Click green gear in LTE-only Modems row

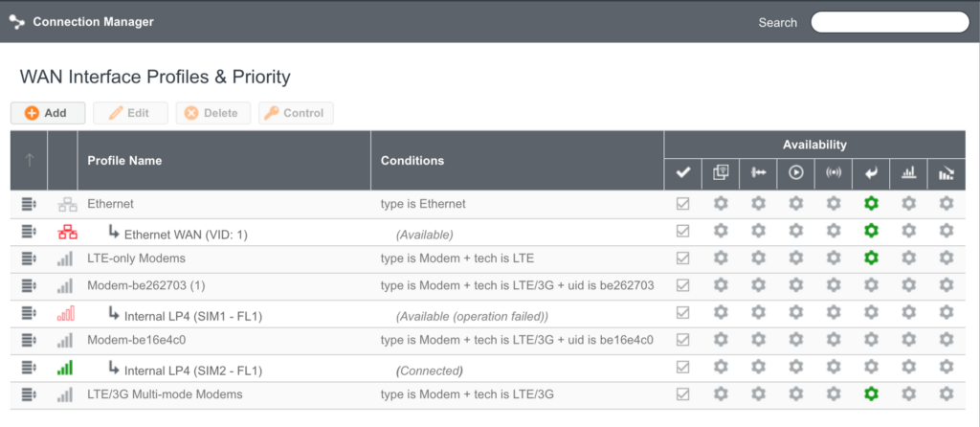[x=870, y=258]
